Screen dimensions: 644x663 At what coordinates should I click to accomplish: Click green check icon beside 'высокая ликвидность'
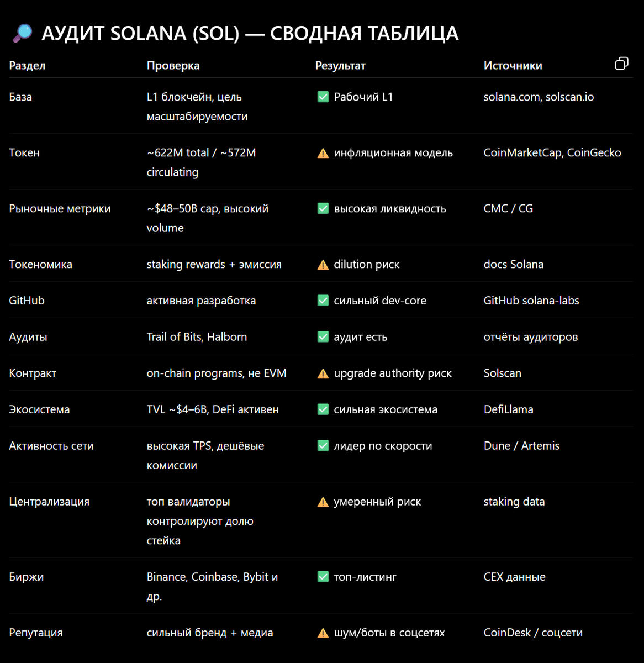323,209
